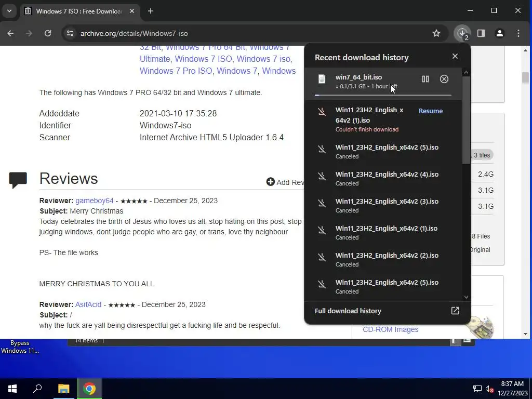Cancel the win7_64_bit.iso download
The width and height of the screenshot is (532, 399).
(x=444, y=79)
